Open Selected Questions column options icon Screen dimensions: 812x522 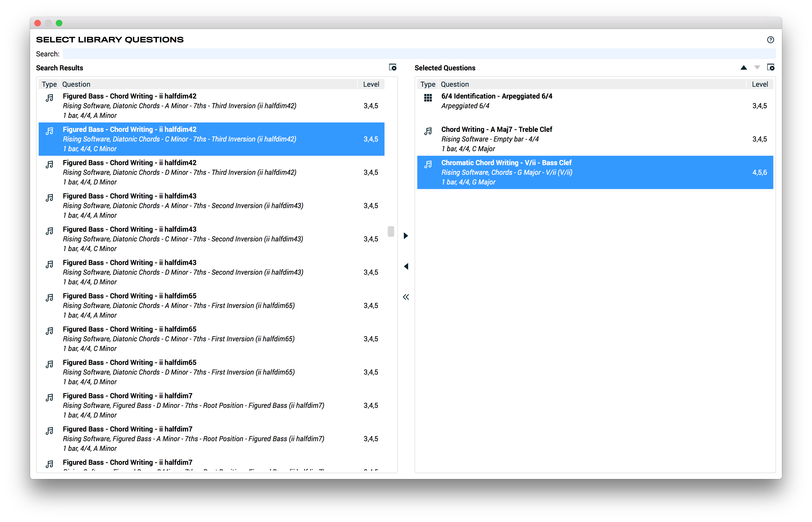click(770, 67)
